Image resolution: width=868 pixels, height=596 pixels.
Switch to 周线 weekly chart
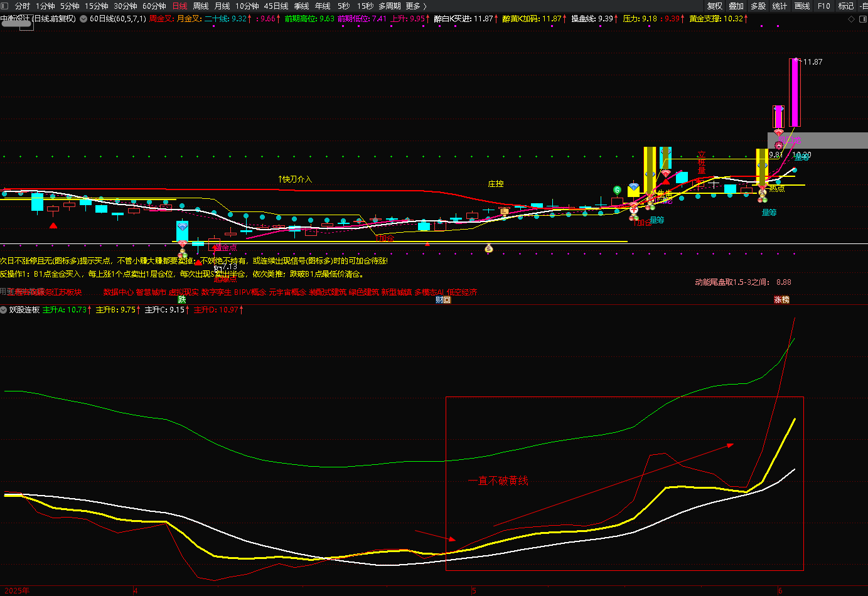point(201,6)
